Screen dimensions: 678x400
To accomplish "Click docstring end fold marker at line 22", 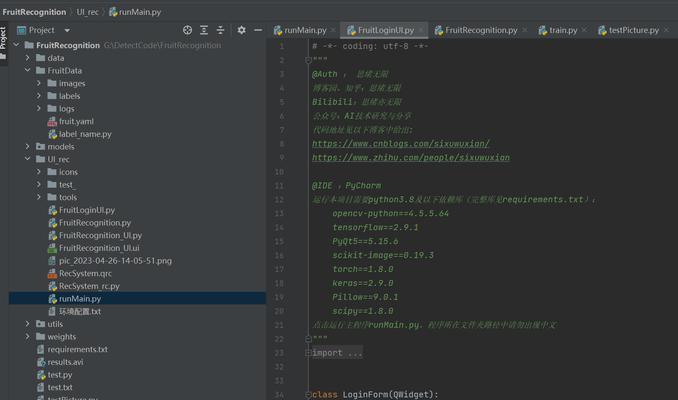I will coord(308,339).
